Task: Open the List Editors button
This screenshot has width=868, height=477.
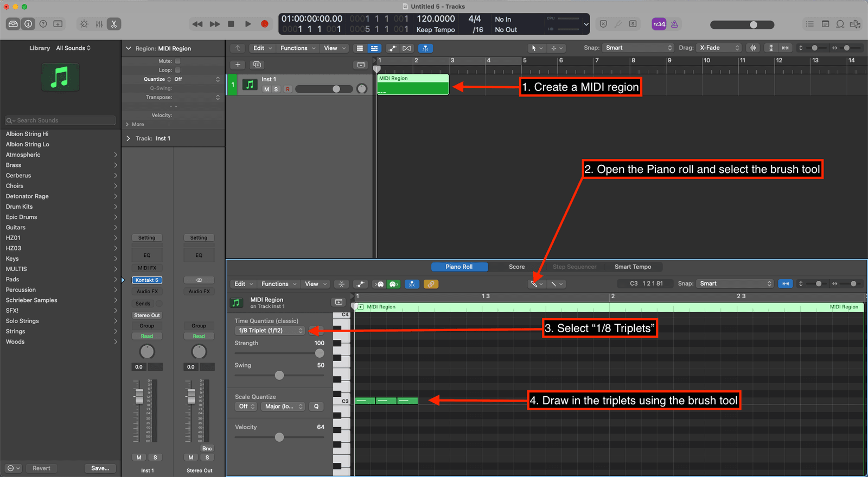Action: click(x=810, y=24)
